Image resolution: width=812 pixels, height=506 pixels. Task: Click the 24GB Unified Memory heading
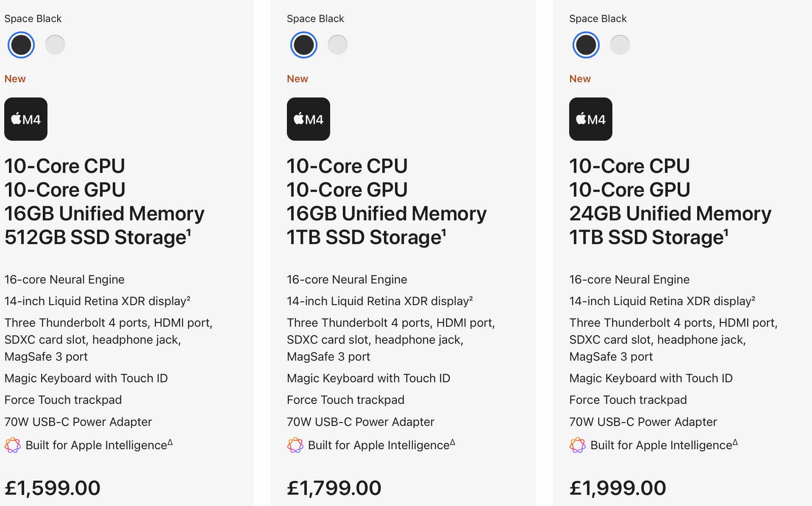click(x=670, y=214)
